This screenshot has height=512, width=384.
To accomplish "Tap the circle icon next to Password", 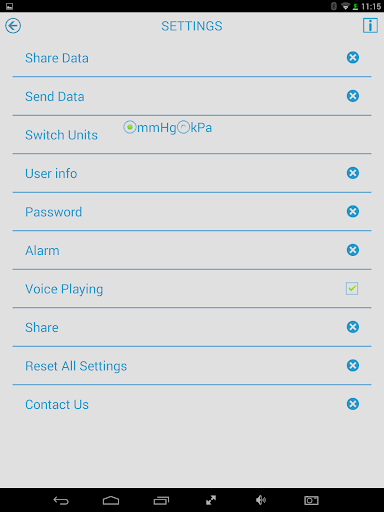I will (x=353, y=211).
